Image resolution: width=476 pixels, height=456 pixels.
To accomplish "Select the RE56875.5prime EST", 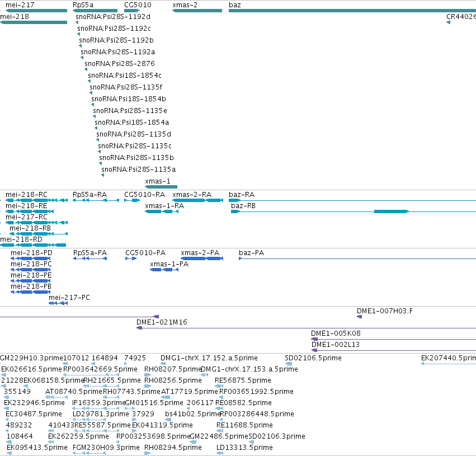I will click(219, 386).
